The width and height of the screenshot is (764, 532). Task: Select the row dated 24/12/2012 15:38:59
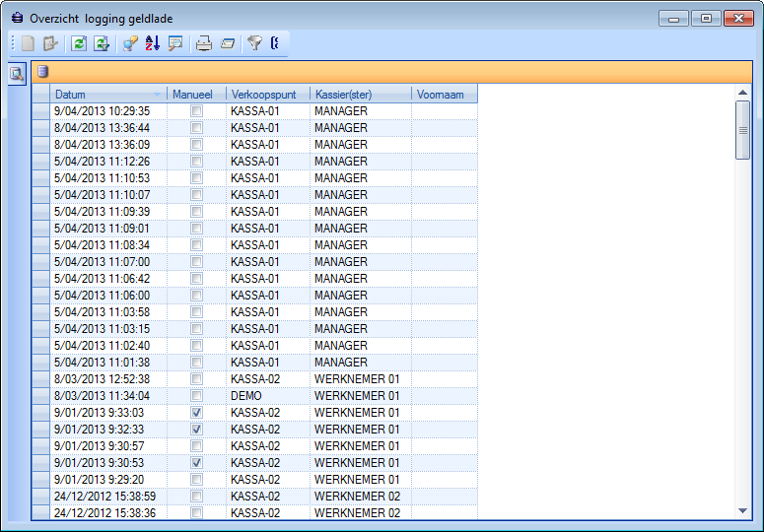click(x=104, y=497)
